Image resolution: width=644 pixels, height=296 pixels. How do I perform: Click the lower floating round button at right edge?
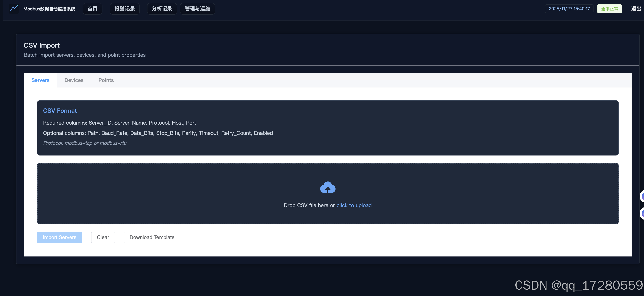(642, 214)
